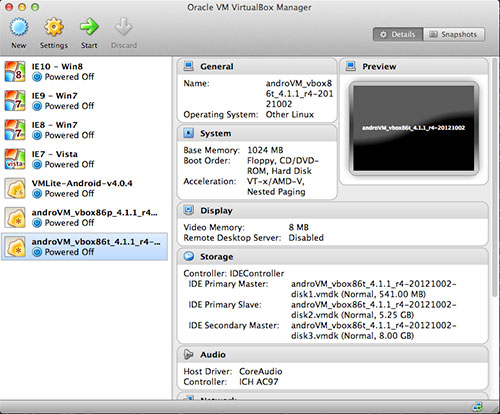Screen dimensions: 500x414
Task: Click the grayed-out Discard arrow icon
Action: tap(124, 27)
